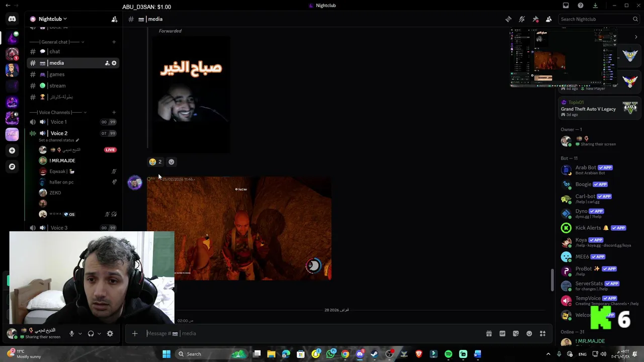
Task: Open headphone output options arrow
Action: pos(99,333)
